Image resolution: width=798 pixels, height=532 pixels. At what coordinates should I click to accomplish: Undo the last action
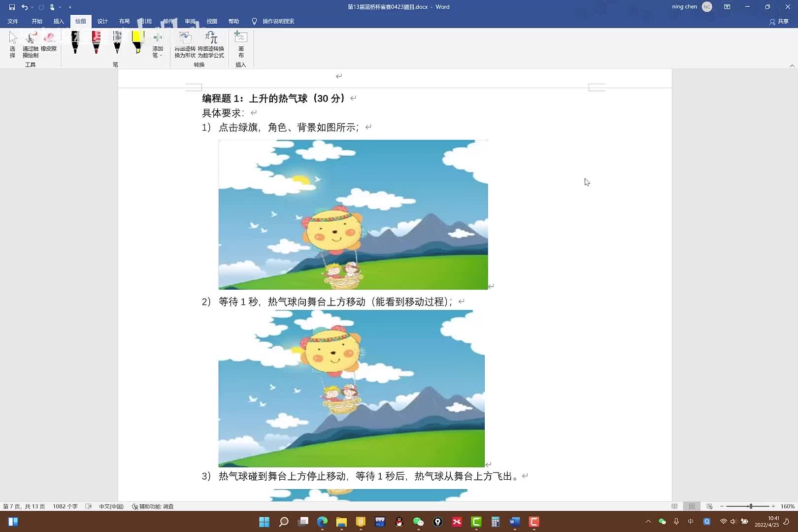click(25, 7)
